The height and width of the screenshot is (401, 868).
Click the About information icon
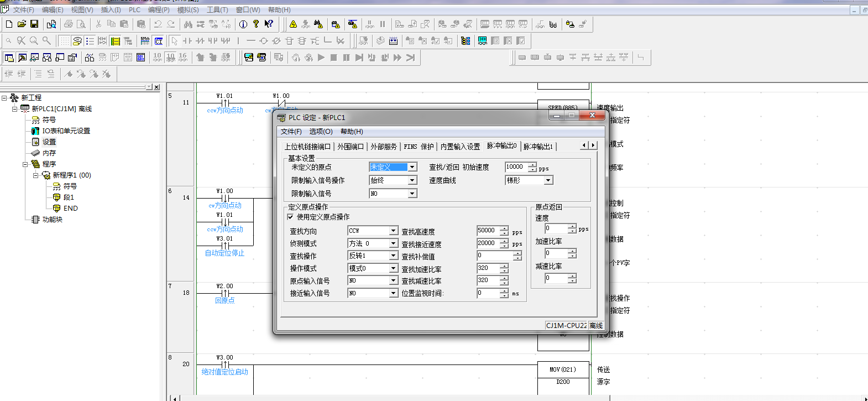point(243,24)
